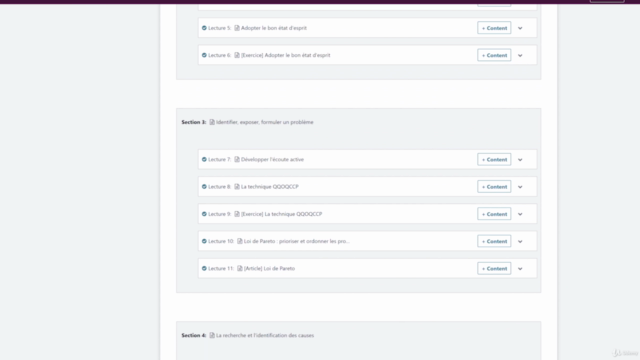Add content to Lecture 5
Screen dimensions: 640x360
pos(494,28)
